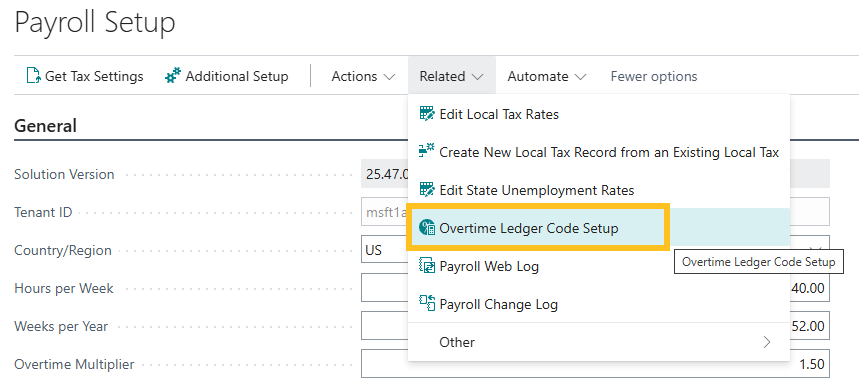Click the Hours per Week label
The image size is (859, 384).
pos(64,288)
